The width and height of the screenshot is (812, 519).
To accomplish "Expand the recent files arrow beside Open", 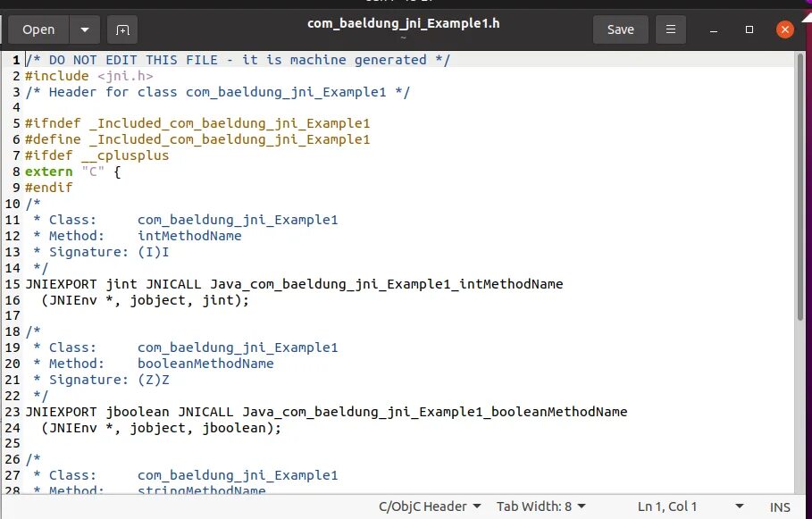I will point(85,29).
